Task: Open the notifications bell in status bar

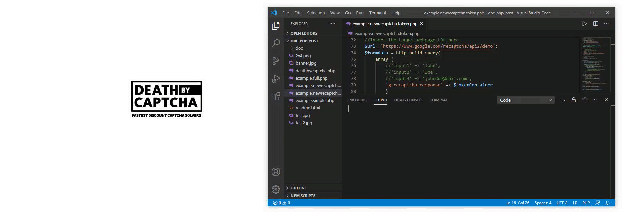Action: (x=608, y=203)
